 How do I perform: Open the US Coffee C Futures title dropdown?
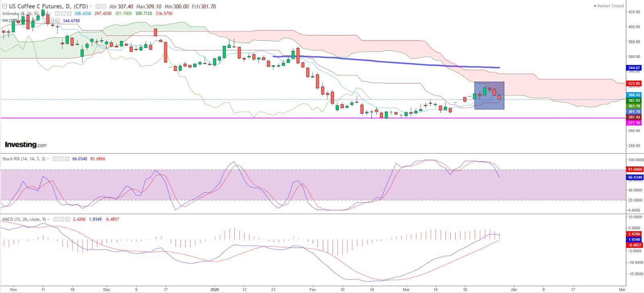(x=91, y=6)
